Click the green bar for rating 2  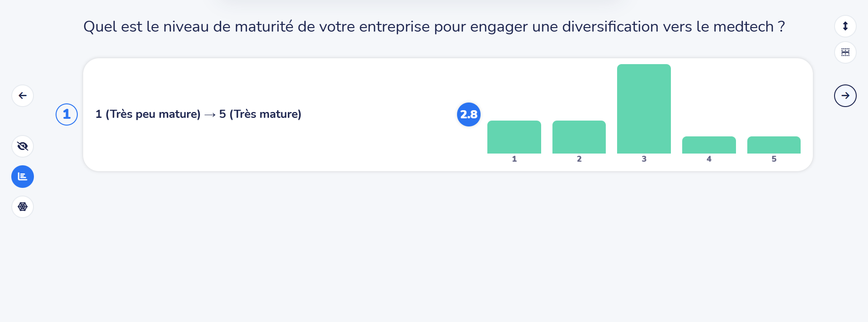pyautogui.click(x=579, y=137)
